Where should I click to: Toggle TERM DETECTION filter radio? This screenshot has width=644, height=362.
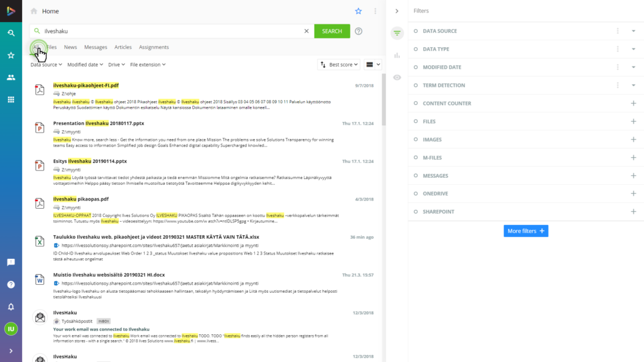coord(416,85)
